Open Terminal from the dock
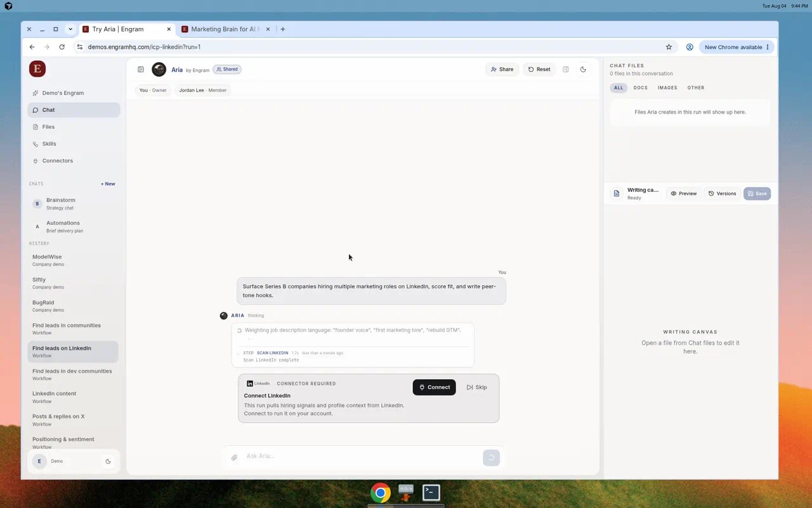This screenshot has width=812, height=508. pyautogui.click(x=431, y=492)
